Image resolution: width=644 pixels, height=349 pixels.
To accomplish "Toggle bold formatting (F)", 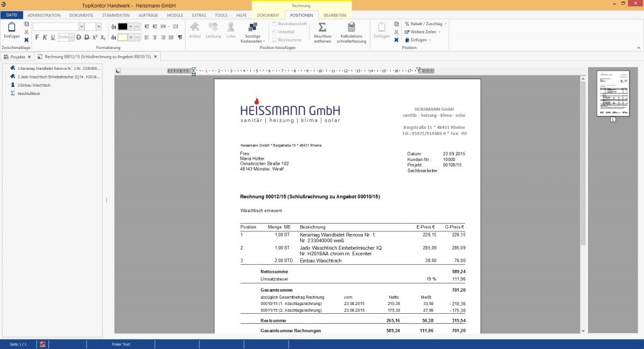I will pyautogui.click(x=37, y=37).
